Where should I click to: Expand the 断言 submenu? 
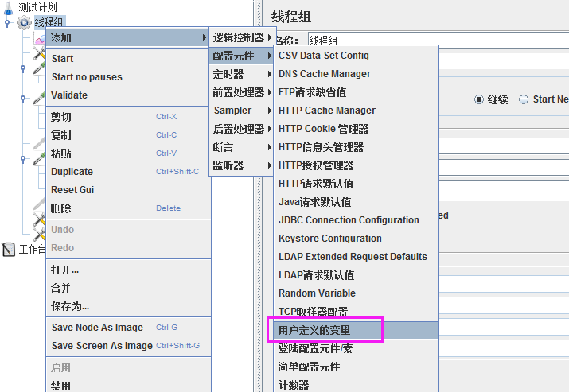[242, 147]
